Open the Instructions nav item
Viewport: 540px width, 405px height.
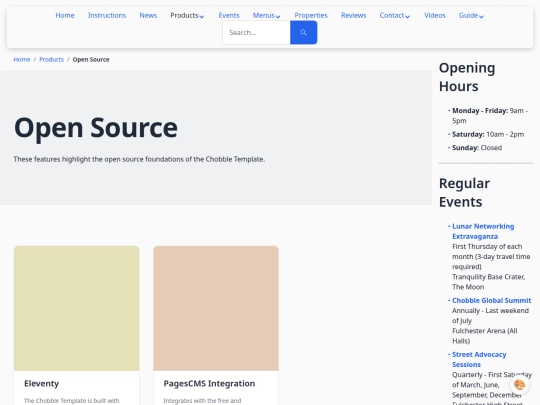point(107,15)
